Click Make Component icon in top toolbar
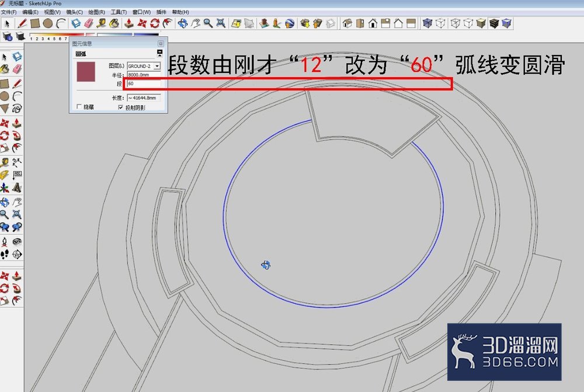584x392 pixels. click(76, 23)
